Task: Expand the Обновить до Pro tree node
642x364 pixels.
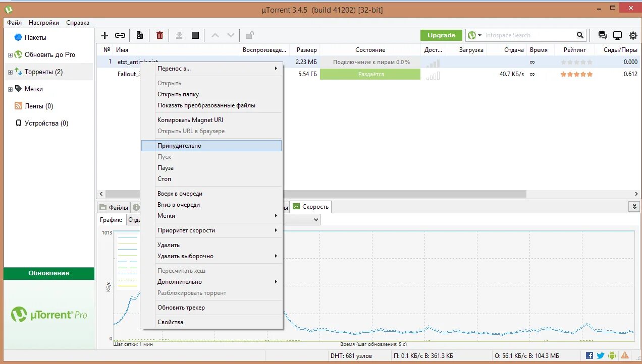Action: 10,55
